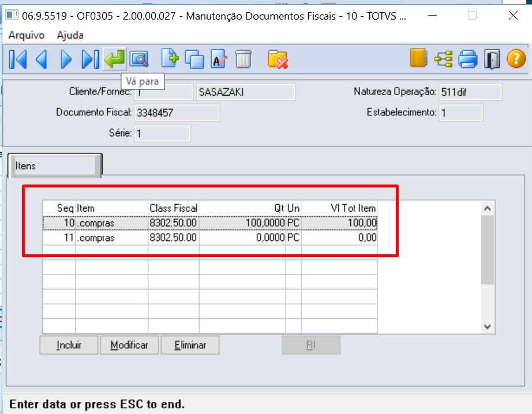
Task: Open the hierarchy tree icon
Action: (x=444, y=59)
